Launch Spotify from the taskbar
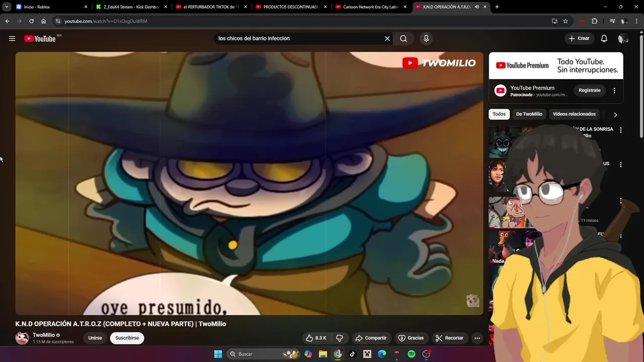Screen dimensions: 644x362 click(412, 354)
